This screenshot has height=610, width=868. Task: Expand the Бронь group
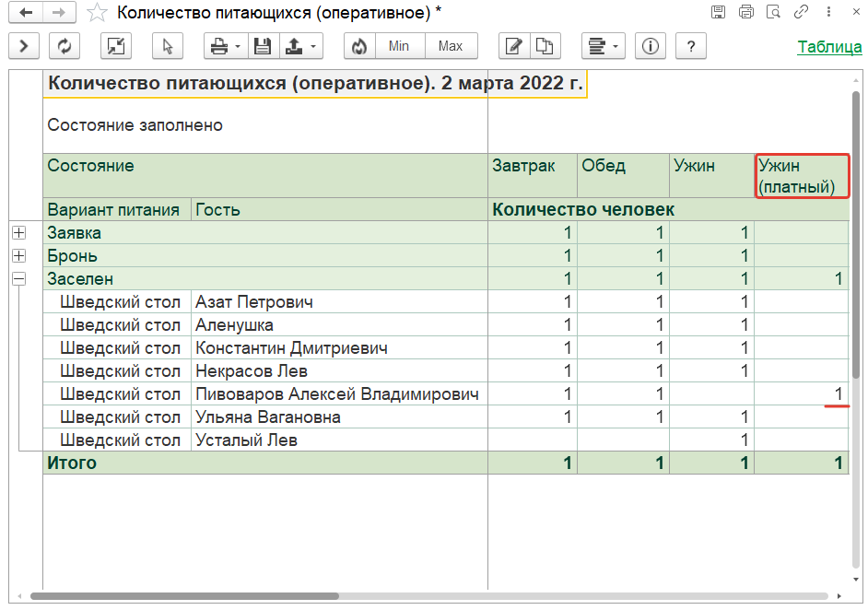[18, 255]
